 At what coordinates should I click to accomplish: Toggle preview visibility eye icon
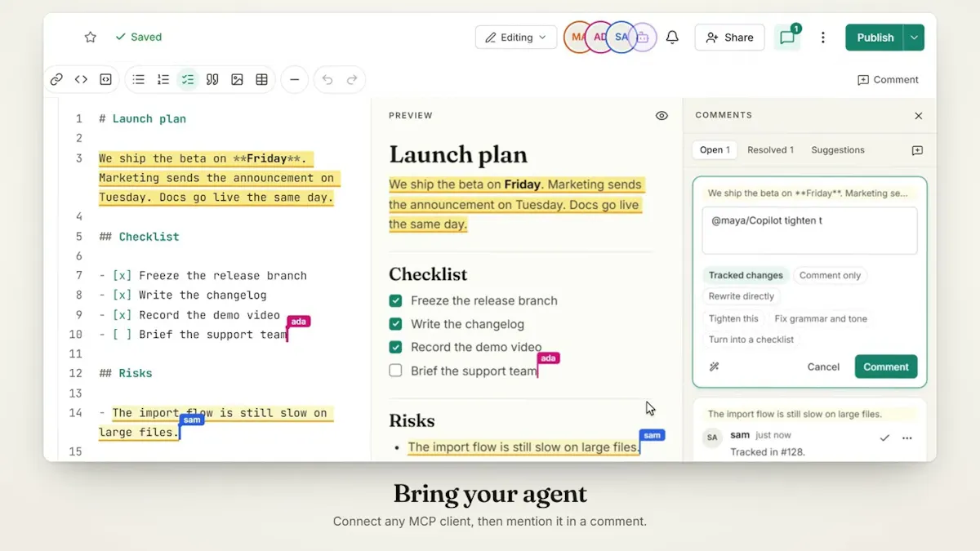[x=661, y=116]
